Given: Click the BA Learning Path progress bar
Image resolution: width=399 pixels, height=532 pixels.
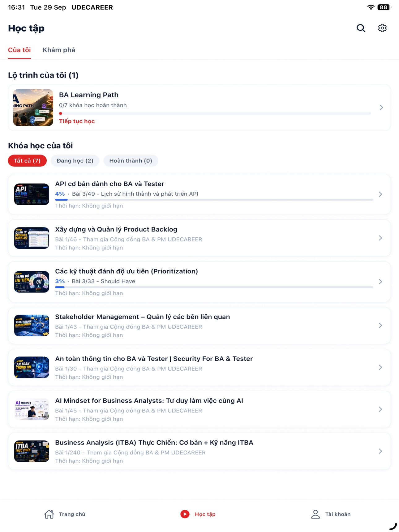Looking at the screenshot, I should pos(215,113).
